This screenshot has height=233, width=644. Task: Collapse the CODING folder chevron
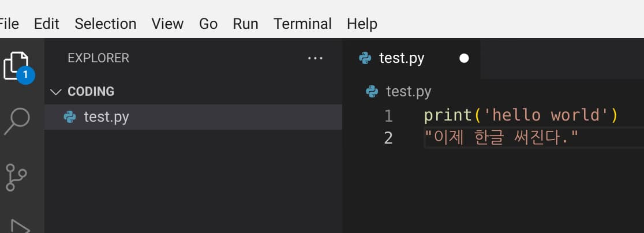click(56, 92)
